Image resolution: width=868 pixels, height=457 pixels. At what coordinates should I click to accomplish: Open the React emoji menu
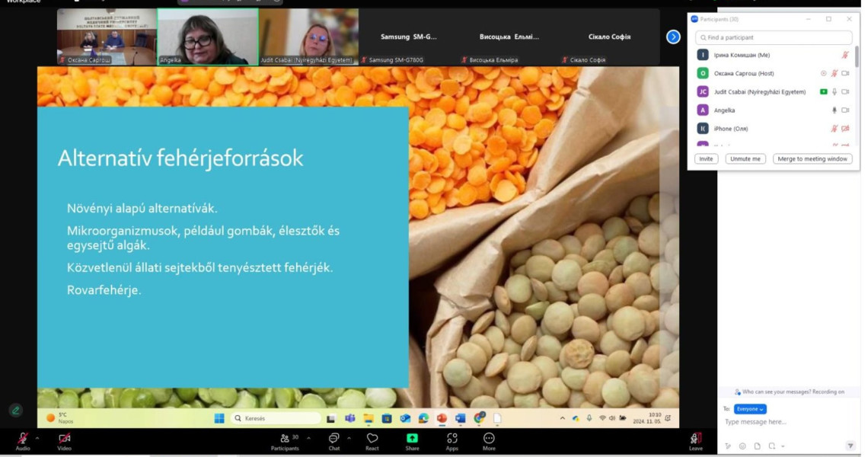(x=372, y=441)
